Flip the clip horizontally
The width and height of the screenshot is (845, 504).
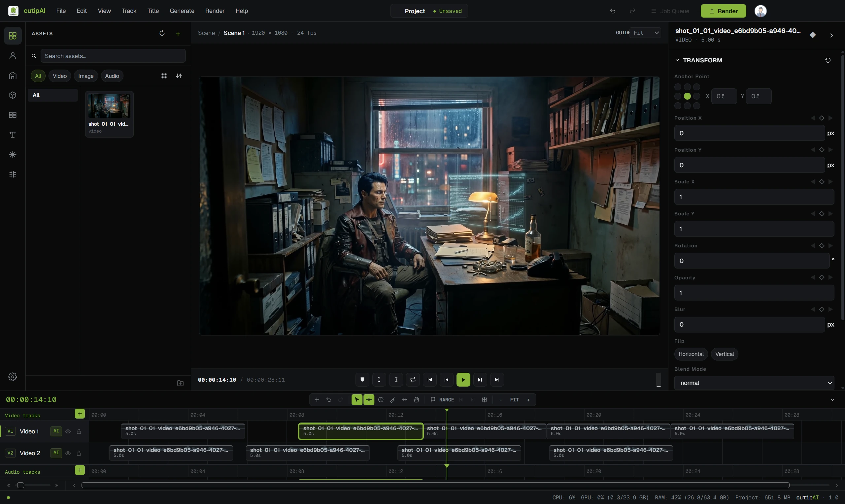pos(691,354)
